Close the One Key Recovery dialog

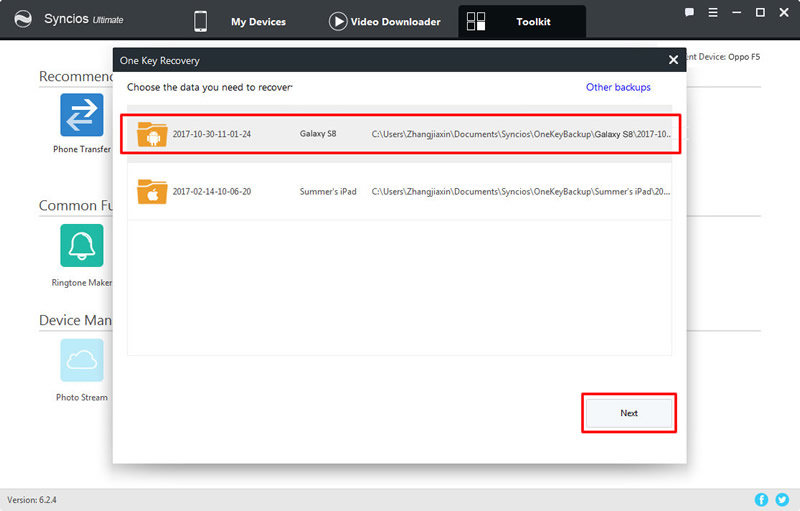click(x=673, y=60)
